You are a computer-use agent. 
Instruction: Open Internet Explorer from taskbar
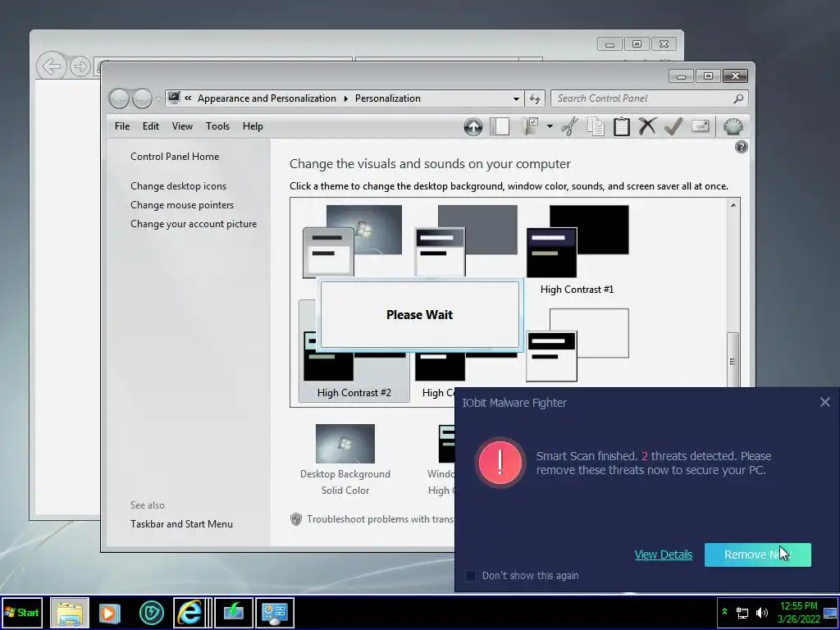pos(189,613)
